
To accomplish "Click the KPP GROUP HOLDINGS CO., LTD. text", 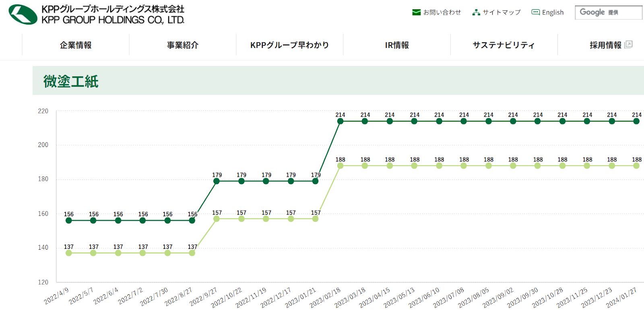I will [113, 20].
